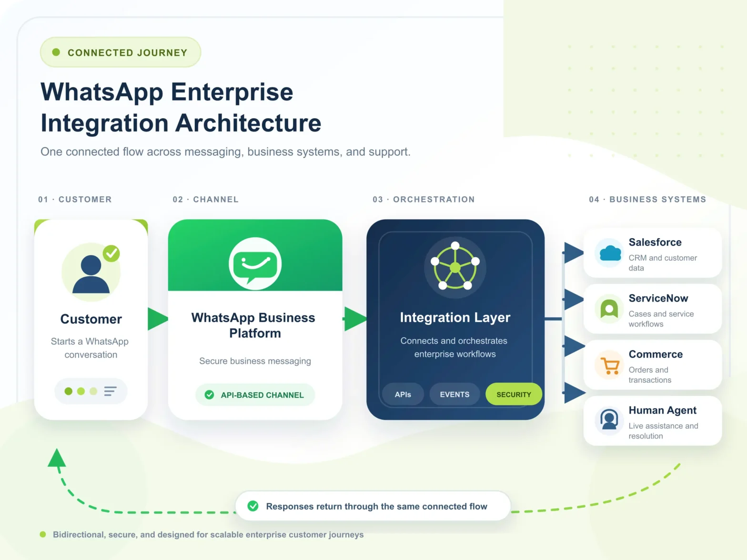Click 'Connects and orchestrates enterprise workflows' text

coord(454,347)
